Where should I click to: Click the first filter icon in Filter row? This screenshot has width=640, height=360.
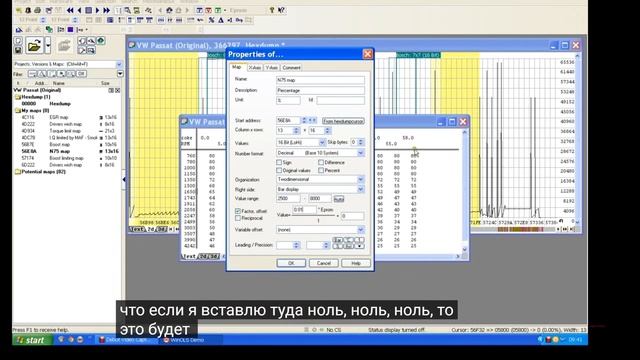[x=32, y=74]
